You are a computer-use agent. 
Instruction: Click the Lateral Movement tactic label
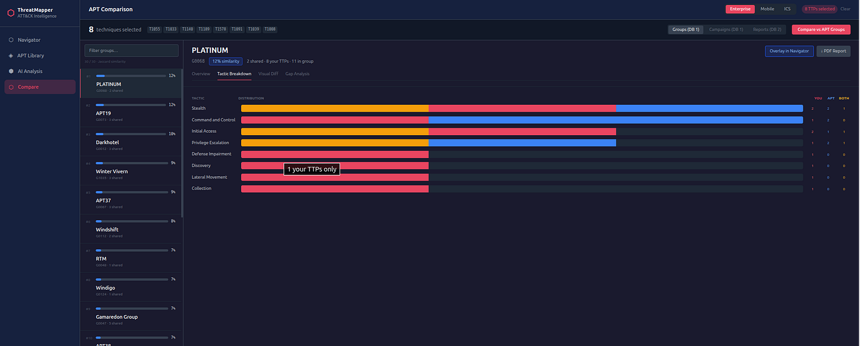(x=210, y=177)
